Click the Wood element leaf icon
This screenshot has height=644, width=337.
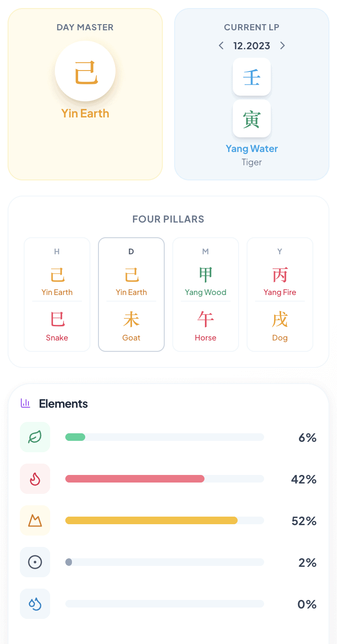pyautogui.click(x=35, y=437)
